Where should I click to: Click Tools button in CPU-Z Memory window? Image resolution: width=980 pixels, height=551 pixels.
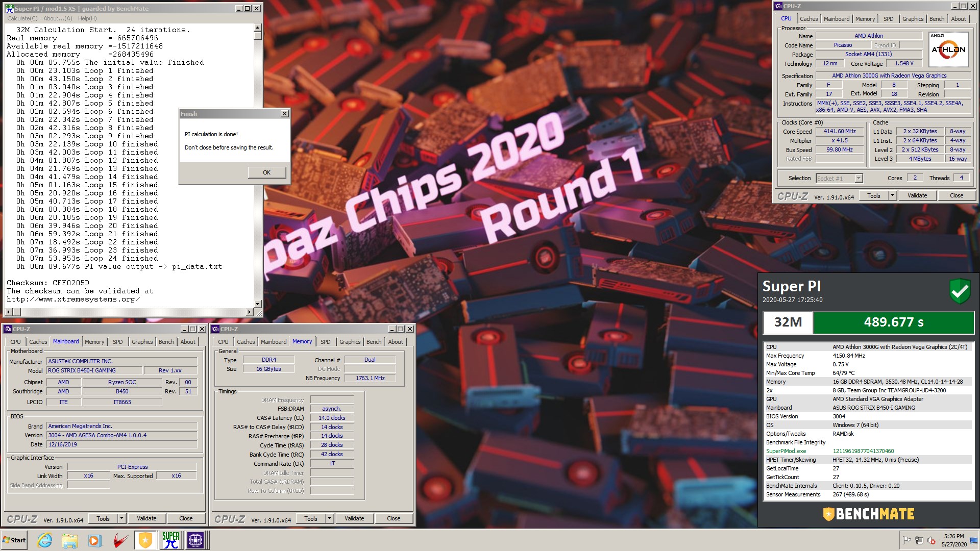point(311,518)
